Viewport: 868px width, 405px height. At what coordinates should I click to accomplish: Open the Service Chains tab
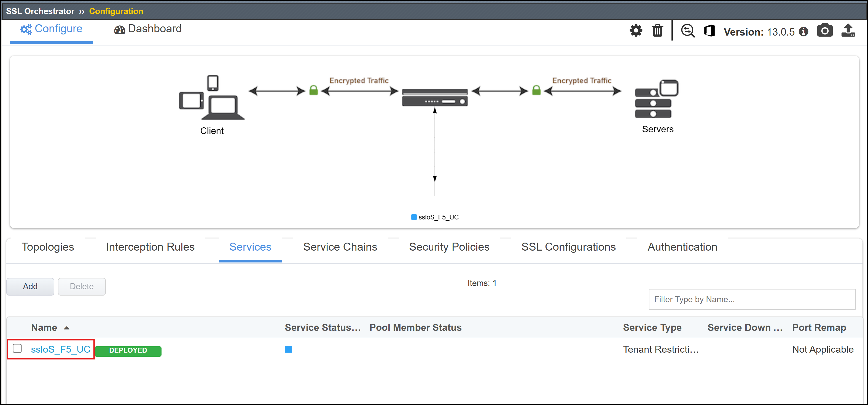[340, 247]
